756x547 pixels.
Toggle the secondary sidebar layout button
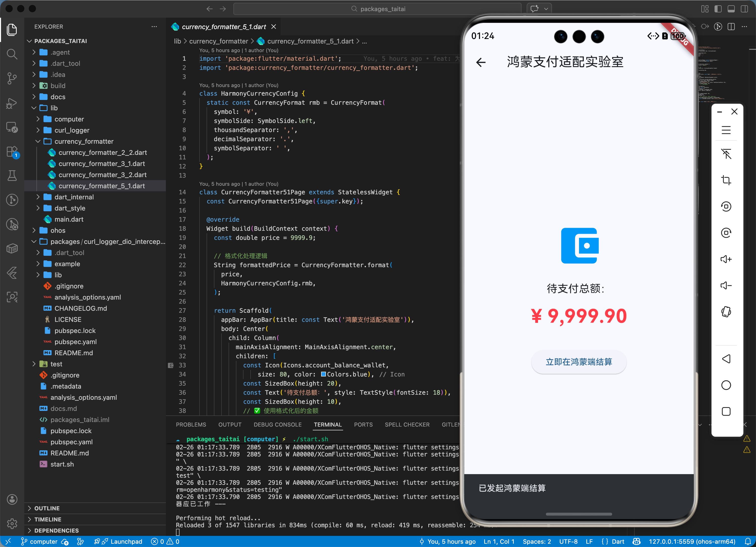pos(744,9)
